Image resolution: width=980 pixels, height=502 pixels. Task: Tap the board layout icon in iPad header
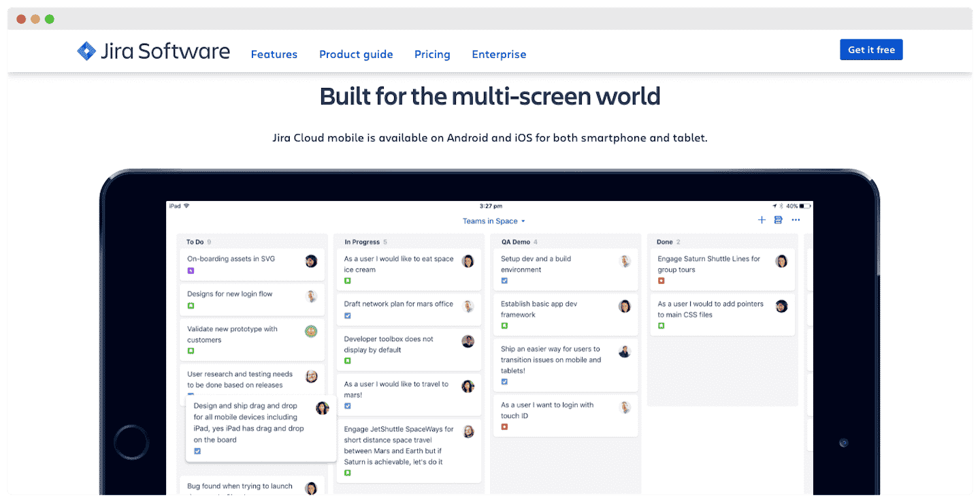778,220
